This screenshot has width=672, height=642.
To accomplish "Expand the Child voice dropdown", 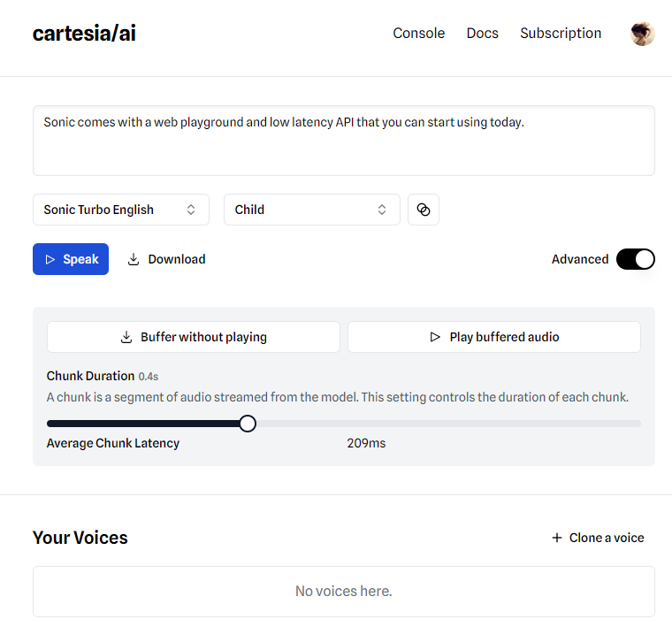I will pyautogui.click(x=311, y=210).
